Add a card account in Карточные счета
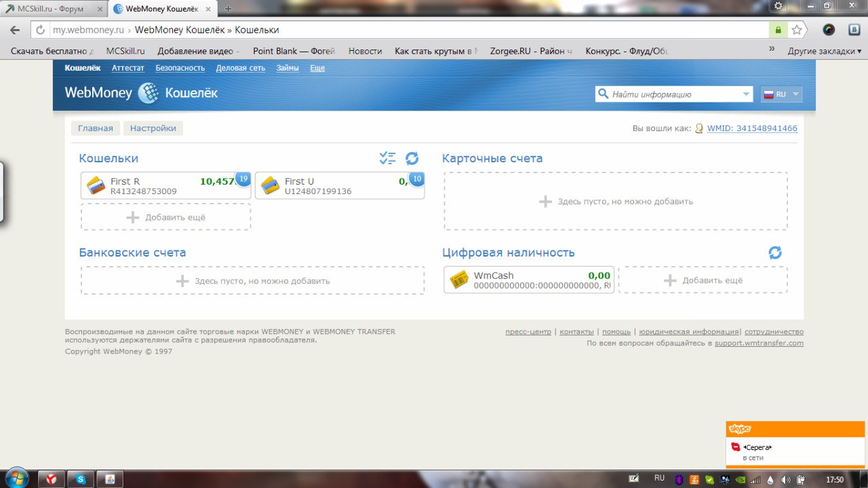Viewport: 868px width, 488px height. point(616,201)
